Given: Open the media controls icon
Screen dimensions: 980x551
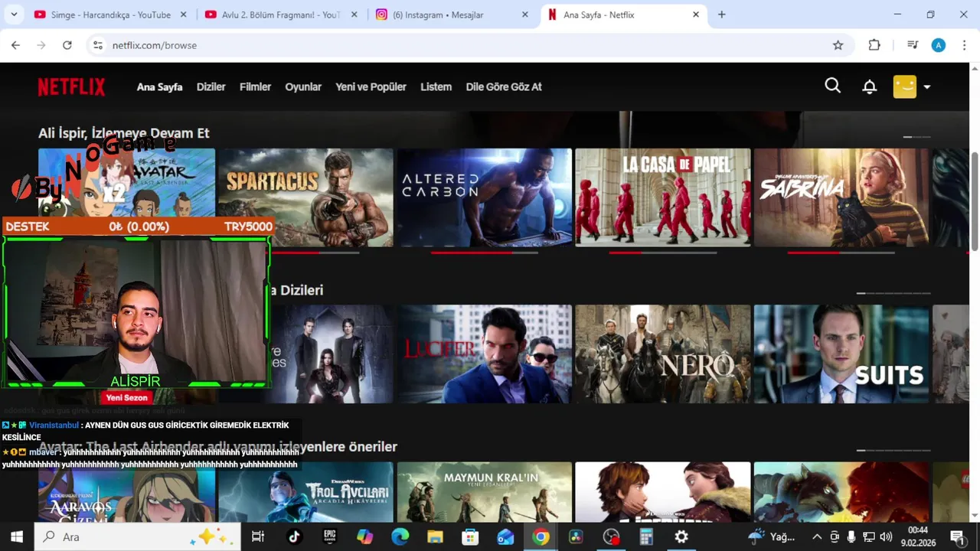Looking at the screenshot, I should click(x=912, y=45).
